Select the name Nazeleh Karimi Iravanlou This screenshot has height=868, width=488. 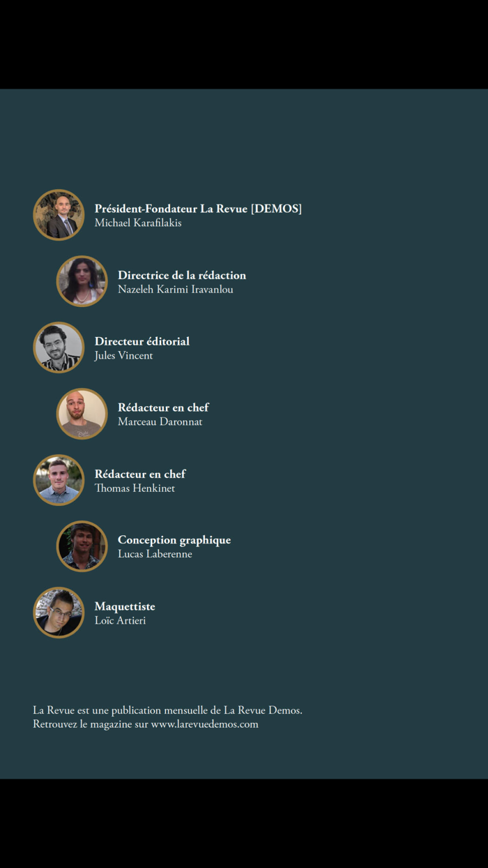click(x=176, y=290)
